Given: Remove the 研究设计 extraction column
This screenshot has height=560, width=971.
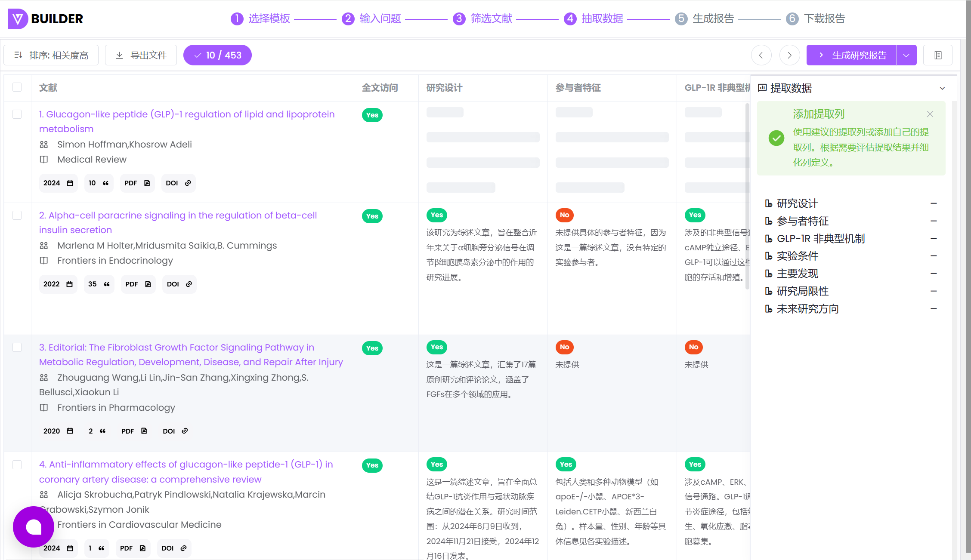Looking at the screenshot, I should (x=934, y=203).
